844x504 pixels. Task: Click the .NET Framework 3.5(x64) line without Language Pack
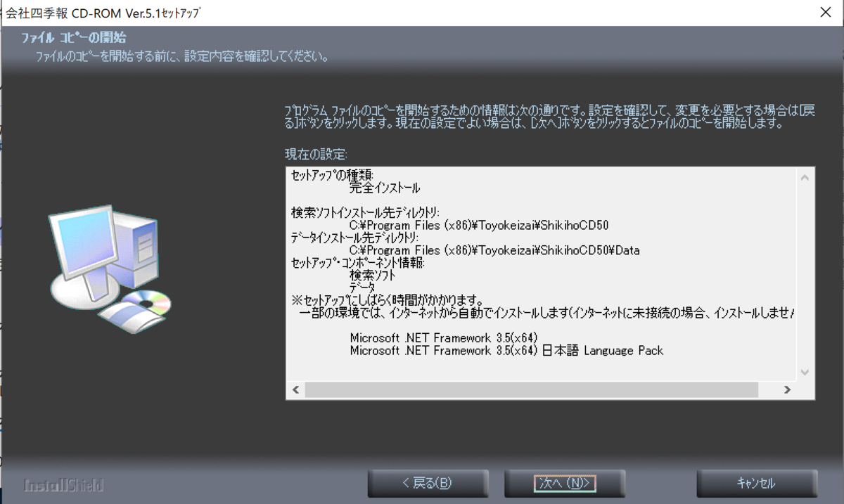coord(444,338)
